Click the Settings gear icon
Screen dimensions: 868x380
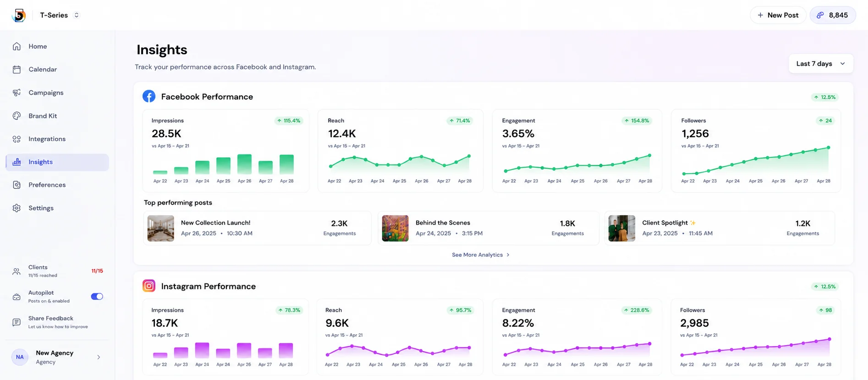[x=17, y=208]
